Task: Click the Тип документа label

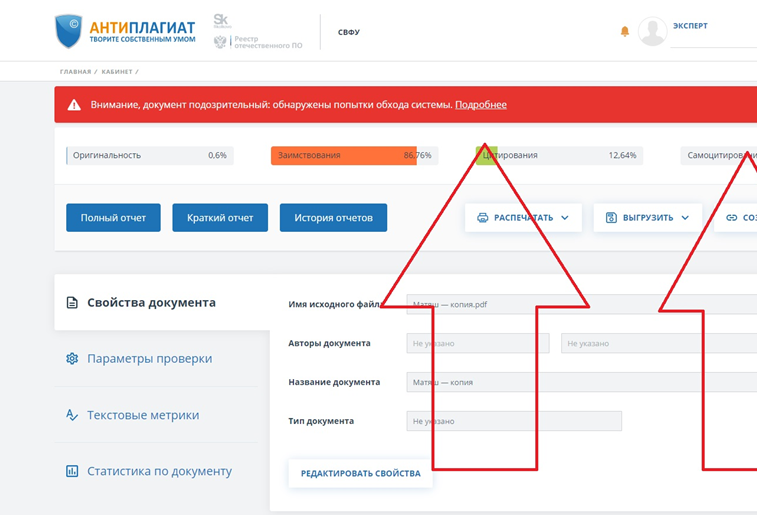Action: (x=321, y=421)
